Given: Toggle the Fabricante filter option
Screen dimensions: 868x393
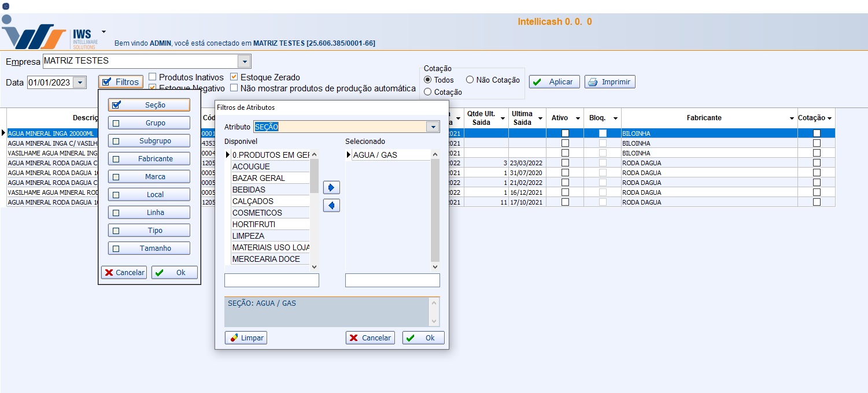Looking at the screenshot, I should click(149, 159).
